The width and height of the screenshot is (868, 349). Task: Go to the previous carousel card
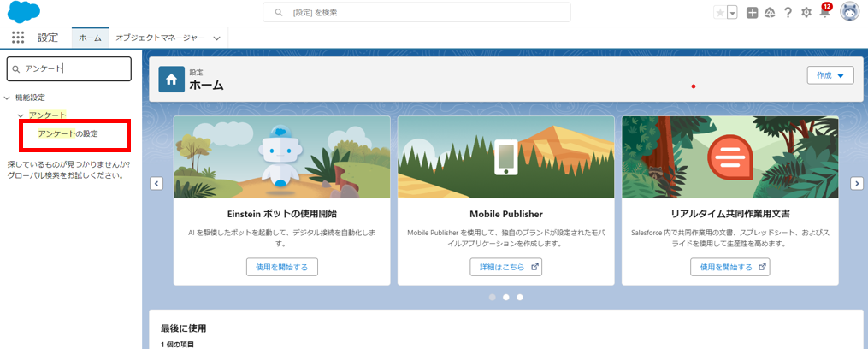pos(156,183)
